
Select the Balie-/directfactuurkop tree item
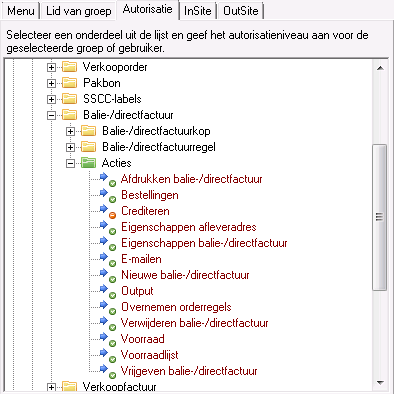click(156, 131)
